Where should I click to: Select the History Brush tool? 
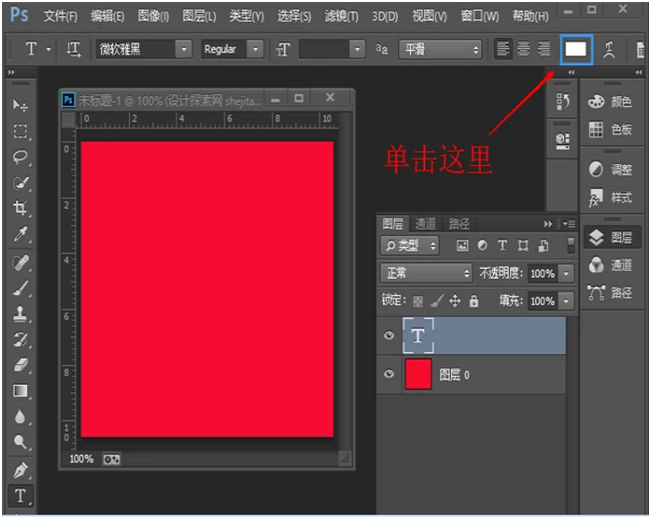(20, 340)
